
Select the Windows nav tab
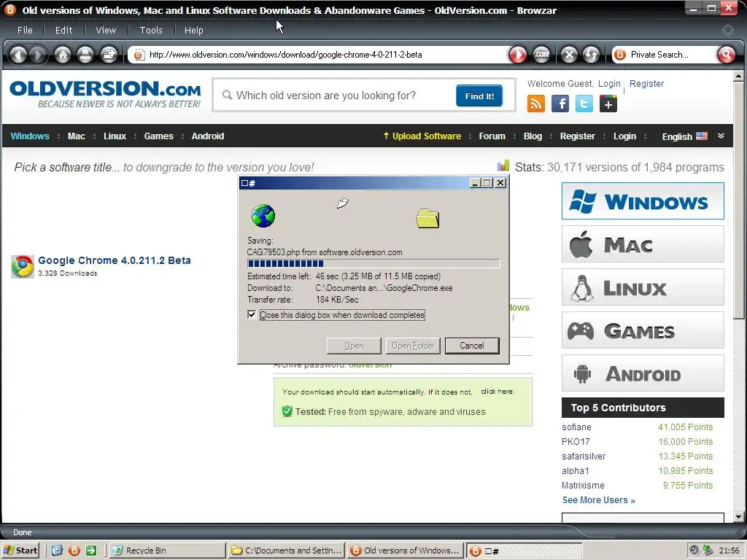click(30, 136)
